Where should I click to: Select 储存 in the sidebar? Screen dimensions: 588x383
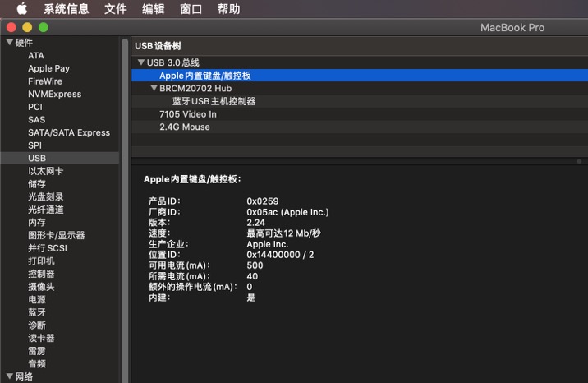(x=37, y=184)
